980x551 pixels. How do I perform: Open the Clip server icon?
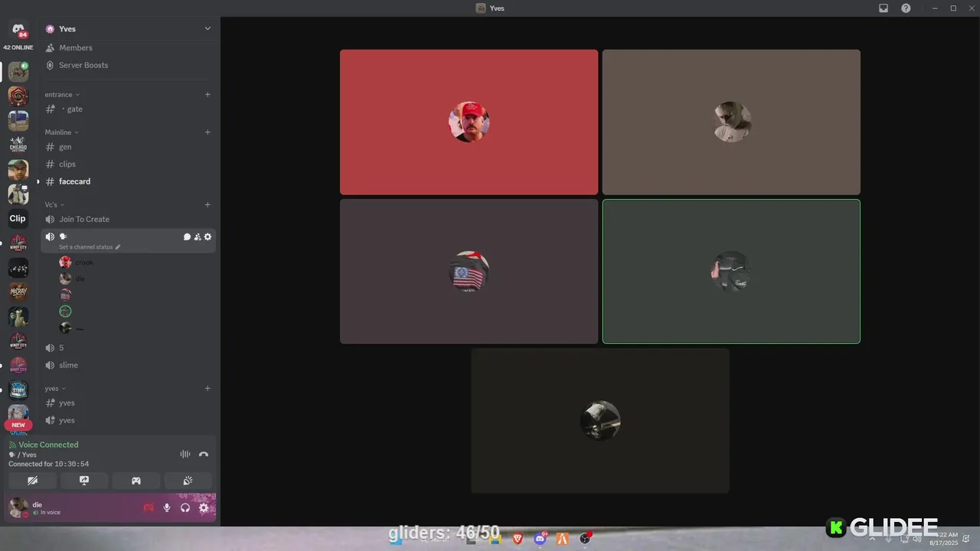(18, 219)
